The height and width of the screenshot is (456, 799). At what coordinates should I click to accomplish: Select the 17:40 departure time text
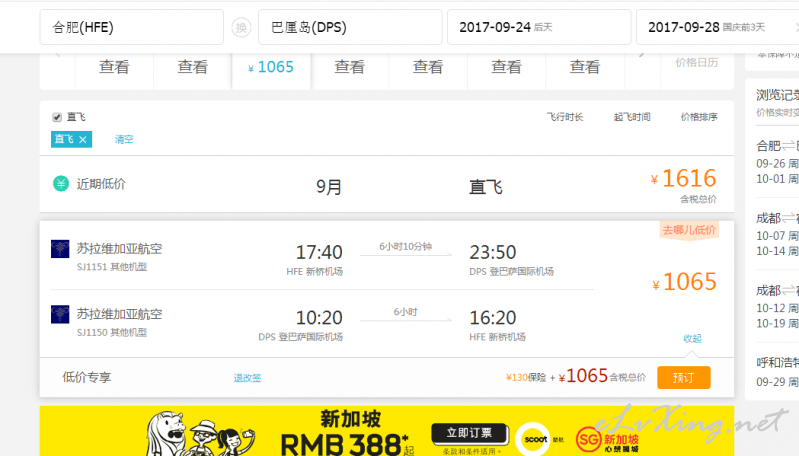pyautogui.click(x=319, y=252)
